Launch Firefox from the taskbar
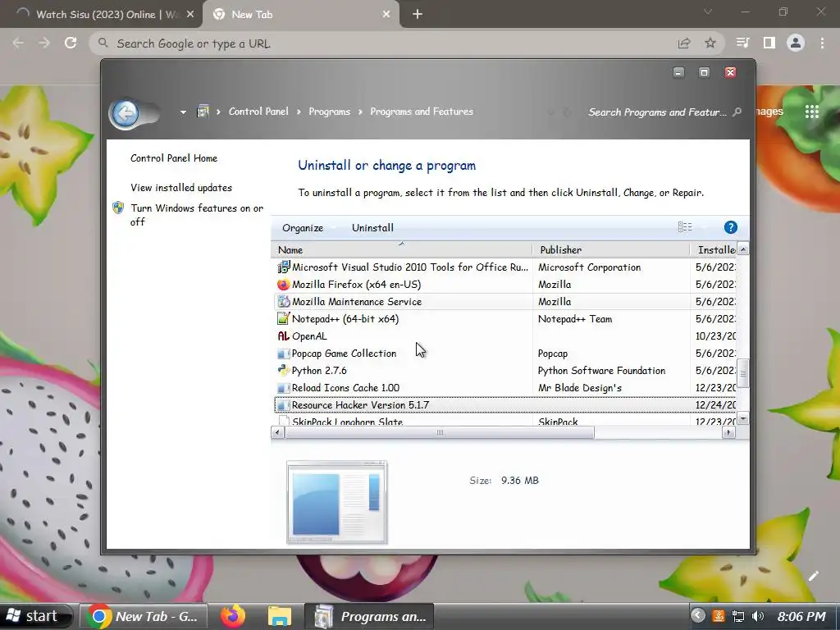Image resolution: width=840 pixels, height=630 pixels. (232, 616)
